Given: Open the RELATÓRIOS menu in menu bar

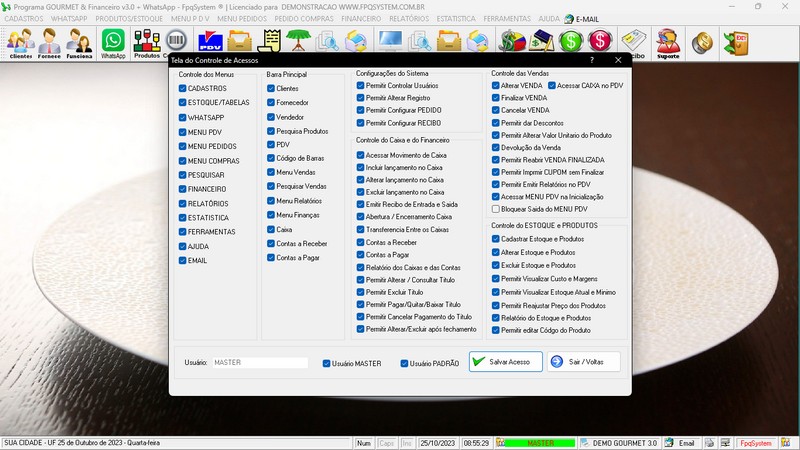Looking at the screenshot, I should 409,19.
